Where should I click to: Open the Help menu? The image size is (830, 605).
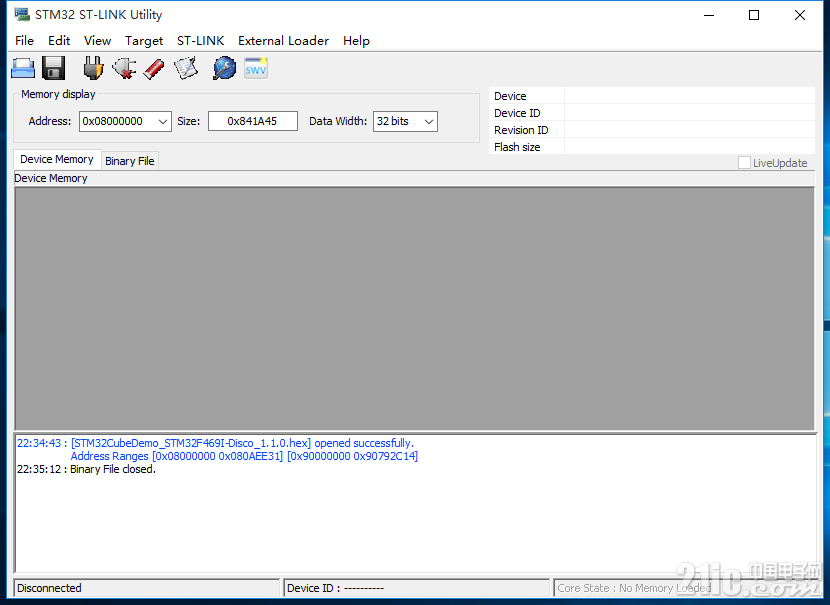356,41
